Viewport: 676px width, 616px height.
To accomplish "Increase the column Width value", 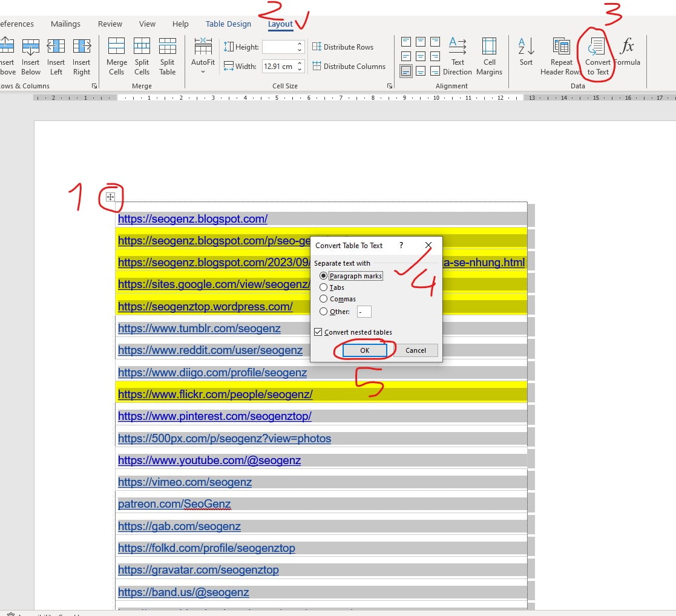I will click(x=300, y=63).
